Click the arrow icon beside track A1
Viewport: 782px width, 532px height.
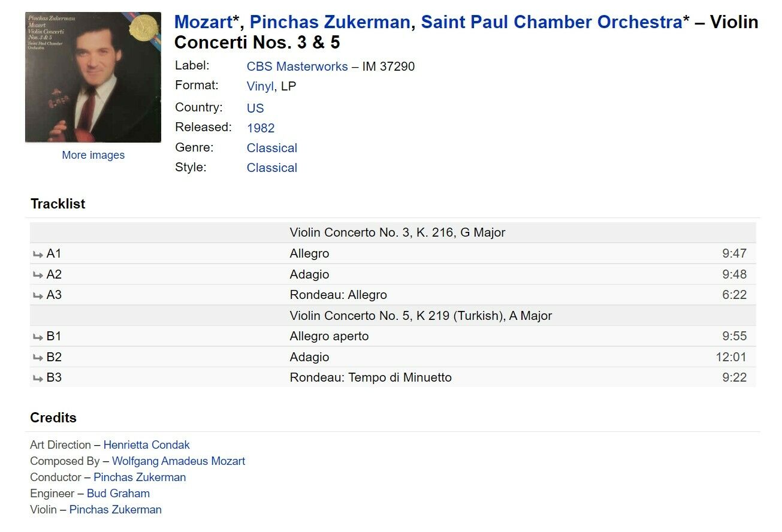pyautogui.click(x=38, y=254)
